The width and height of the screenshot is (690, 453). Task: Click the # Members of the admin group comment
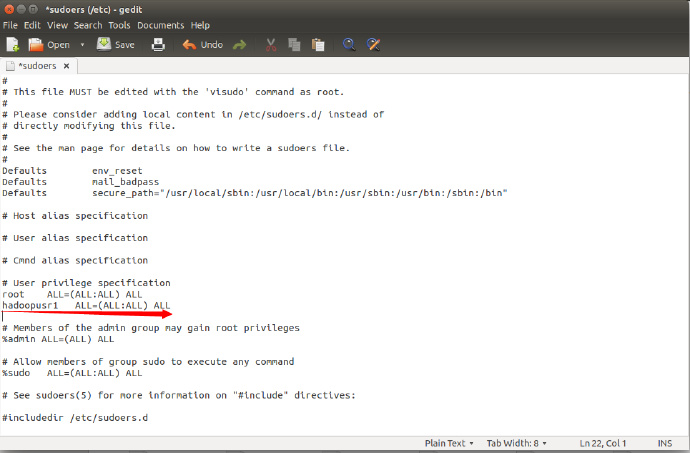click(150, 328)
